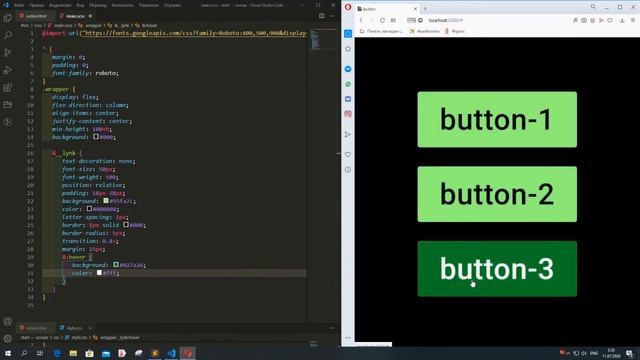Click the #000 background color swatch on line 14
Screen dimensions: 640x360
[96, 137]
